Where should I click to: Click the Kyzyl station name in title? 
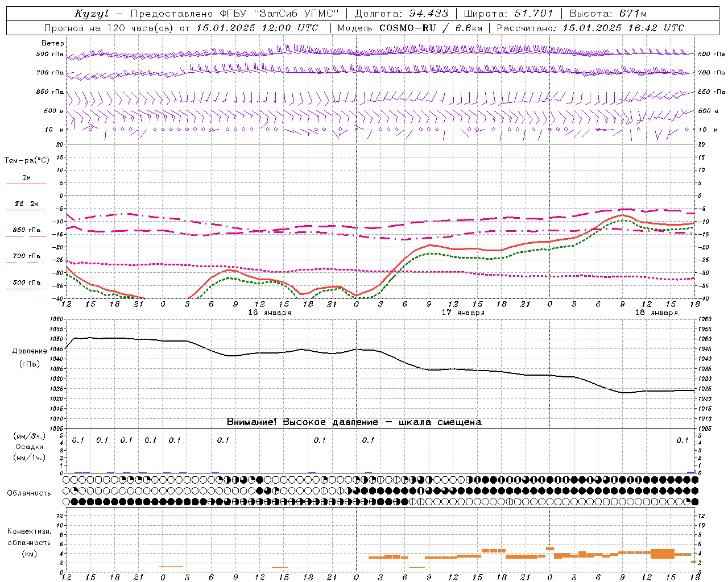pyautogui.click(x=92, y=14)
